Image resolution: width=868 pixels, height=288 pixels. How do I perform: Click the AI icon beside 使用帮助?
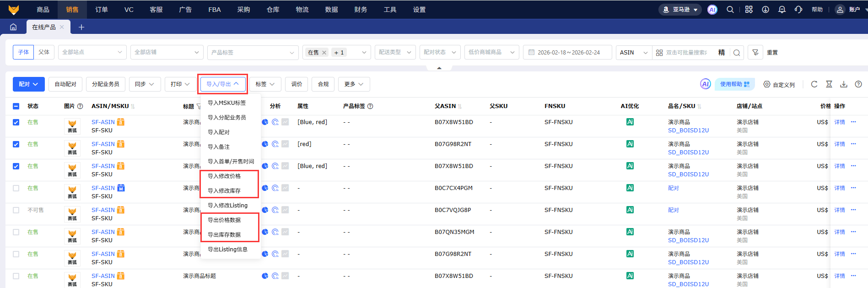point(706,84)
